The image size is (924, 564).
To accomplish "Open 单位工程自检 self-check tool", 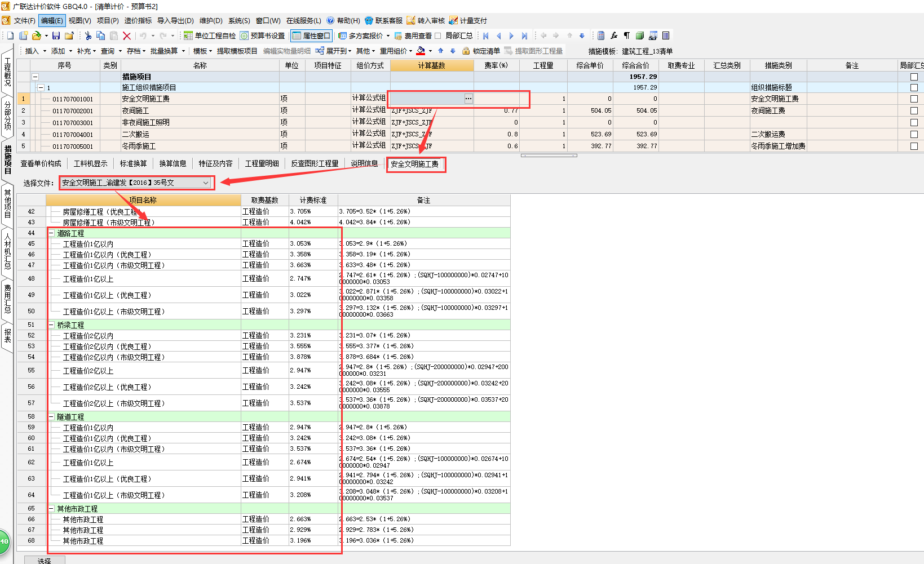I will click(x=210, y=35).
